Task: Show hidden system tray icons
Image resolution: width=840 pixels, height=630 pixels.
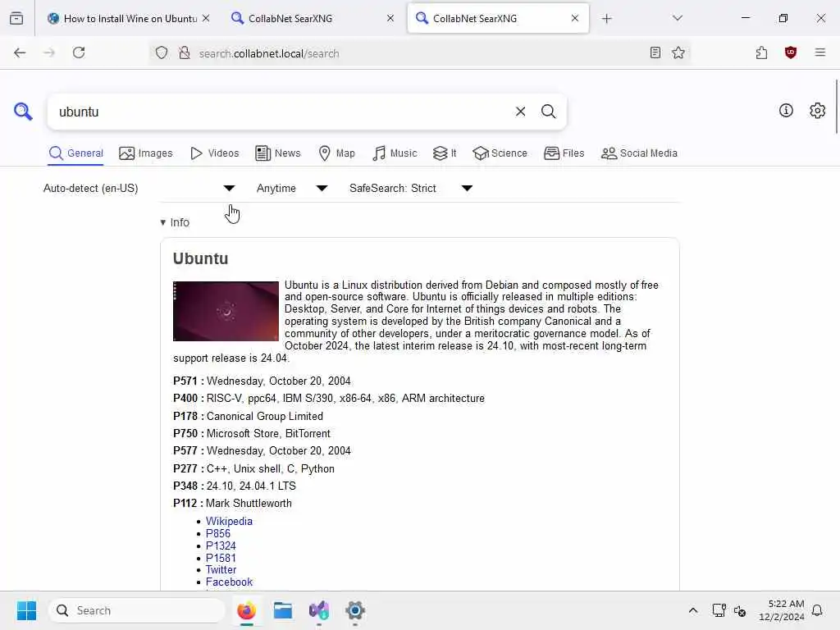Action: click(692, 610)
